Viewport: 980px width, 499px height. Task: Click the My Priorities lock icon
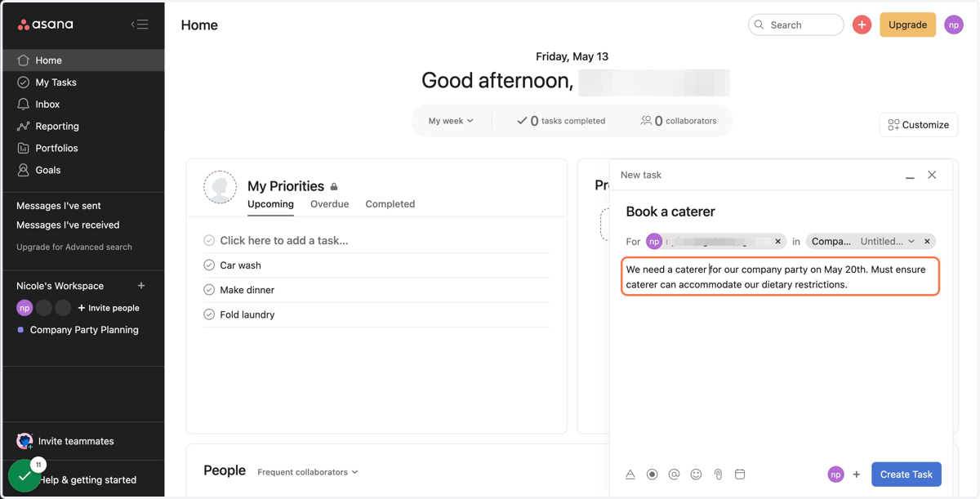pos(334,187)
